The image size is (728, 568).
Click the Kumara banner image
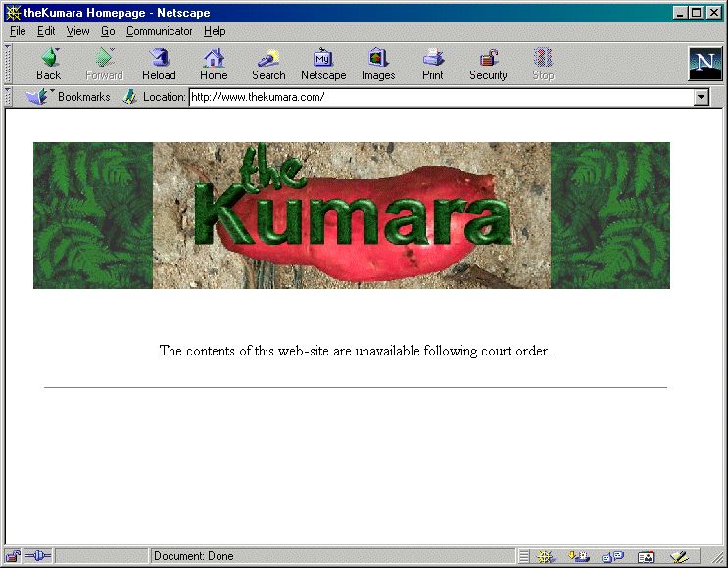pos(352,215)
